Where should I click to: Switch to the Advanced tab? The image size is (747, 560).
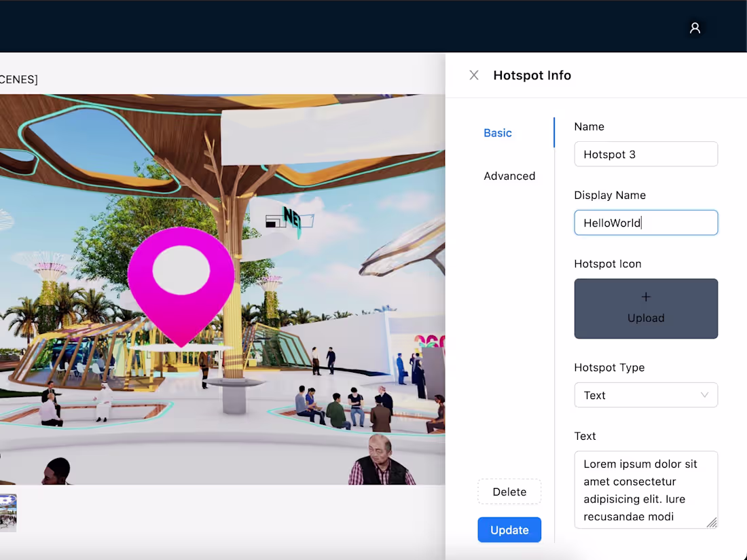pyautogui.click(x=510, y=176)
